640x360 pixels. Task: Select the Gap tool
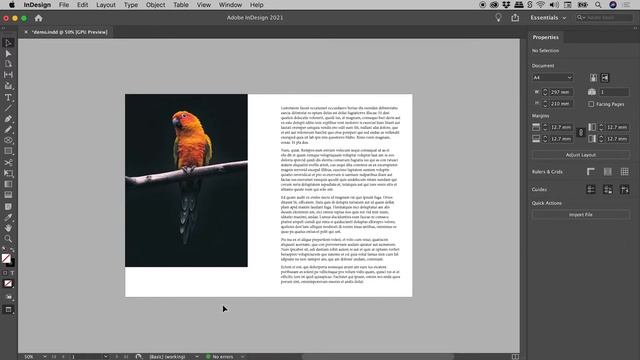point(8,75)
